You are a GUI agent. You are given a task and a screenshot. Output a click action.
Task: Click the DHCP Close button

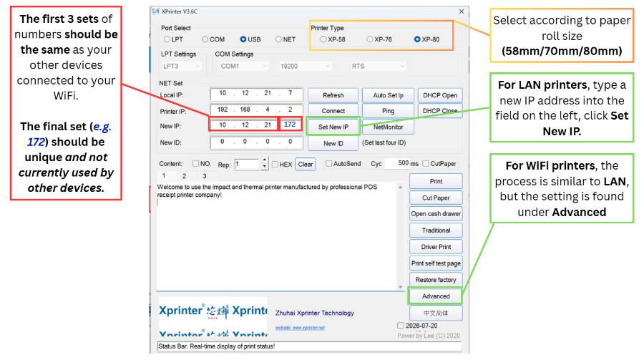coord(440,111)
